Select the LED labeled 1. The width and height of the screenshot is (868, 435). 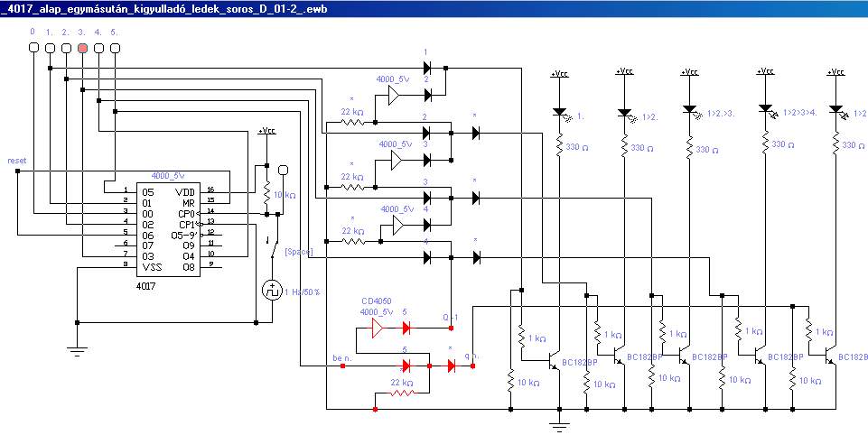[559, 112]
